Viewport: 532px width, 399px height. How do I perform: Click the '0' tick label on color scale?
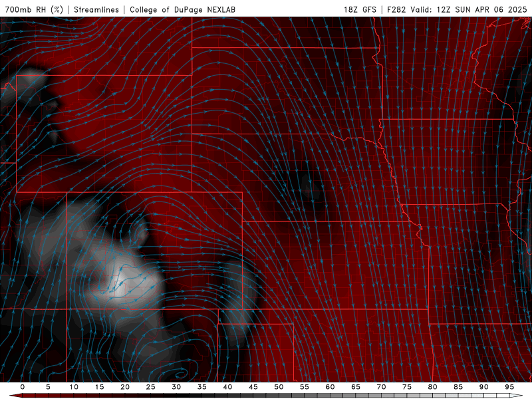click(23, 387)
